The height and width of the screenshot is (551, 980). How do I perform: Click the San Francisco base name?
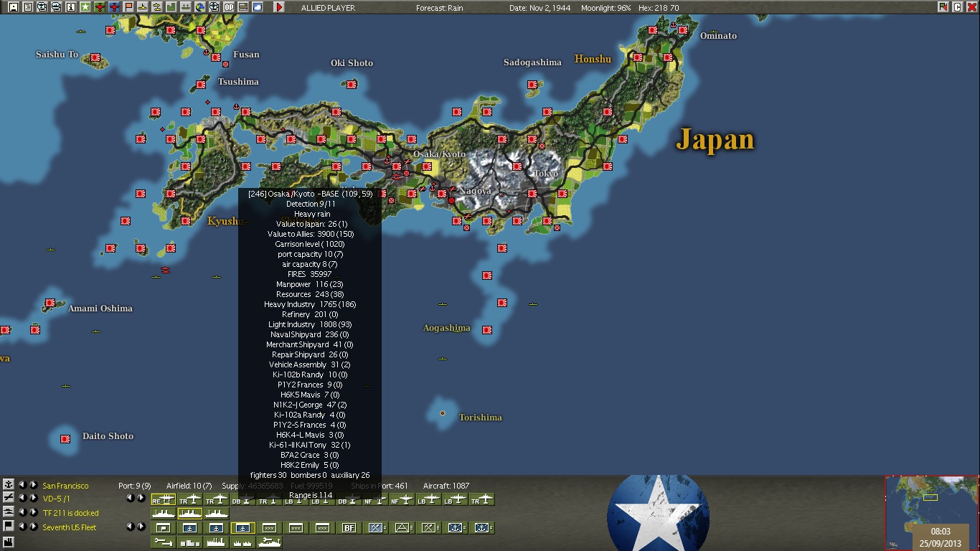[66, 486]
